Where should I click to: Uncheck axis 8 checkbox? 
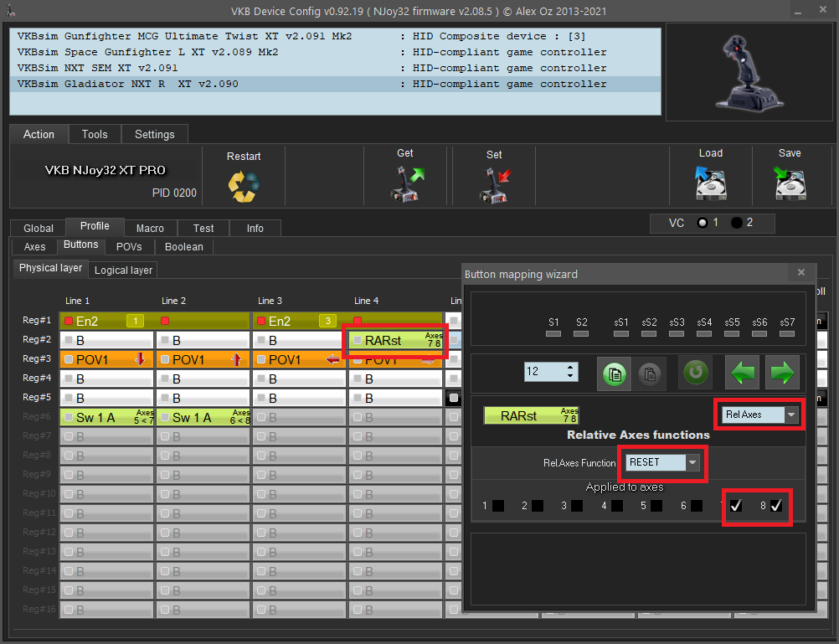click(x=776, y=506)
